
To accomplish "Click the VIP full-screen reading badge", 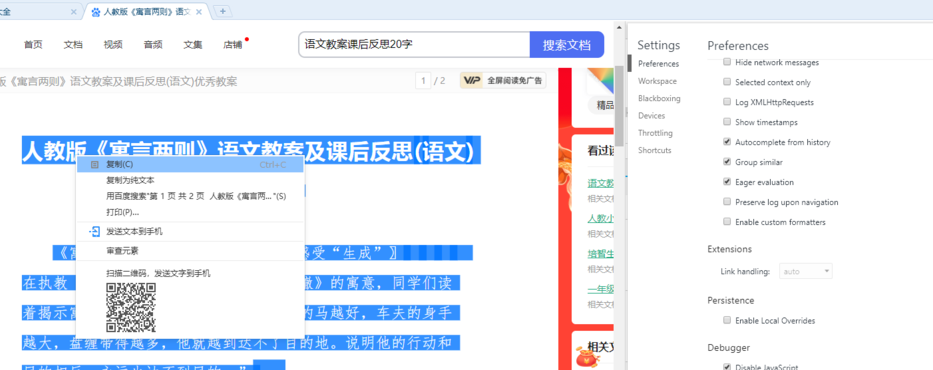I will pos(503,80).
